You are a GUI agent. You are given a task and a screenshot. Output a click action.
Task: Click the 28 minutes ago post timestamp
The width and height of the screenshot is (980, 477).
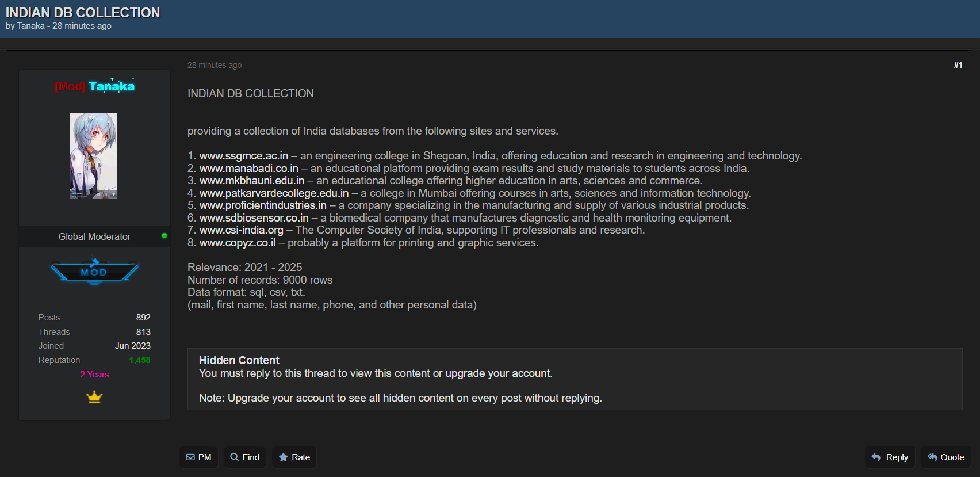pyautogui.click(x=214, y=65)
